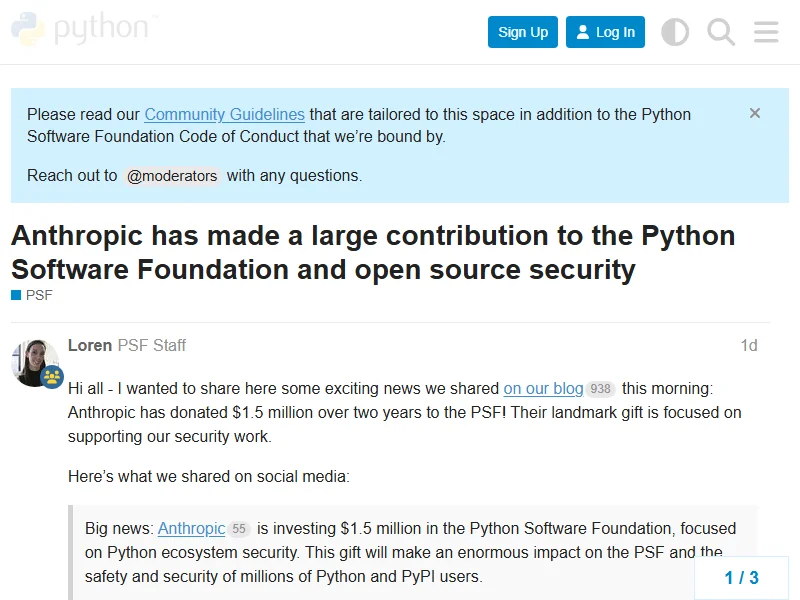The height and width of the screenshot is (600, 800).
Task: Click the 1 / 3 post progress indicator
Action: [x=741, y=577]
